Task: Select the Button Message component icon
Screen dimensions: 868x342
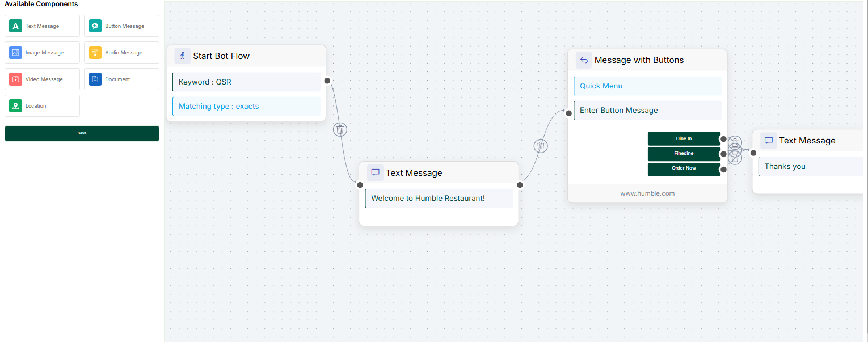Action: pos(95,26)
